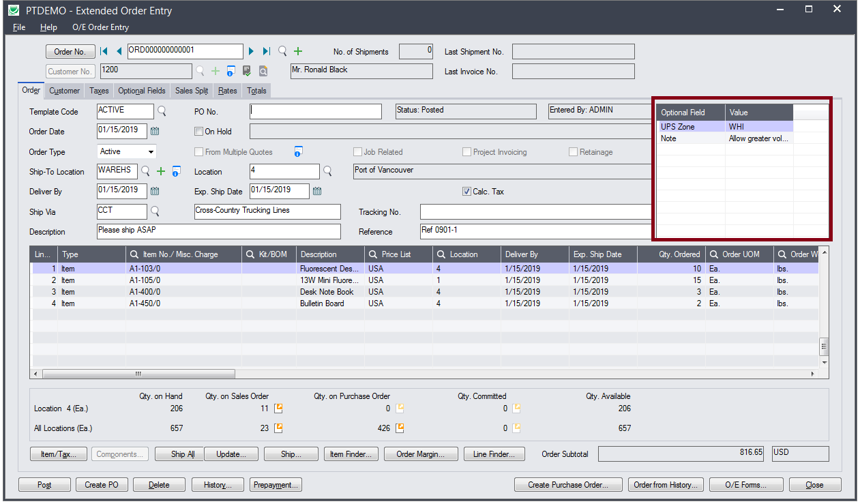860x504 pixels.
Task: Click the green plus beside Customer No.
Action: pyautogui.click(x=216, y=71)
